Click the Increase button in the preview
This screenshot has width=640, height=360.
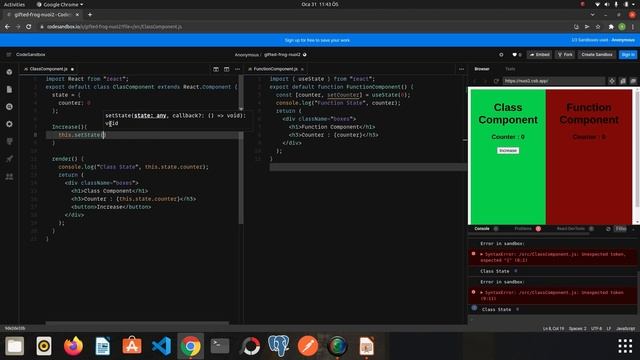point(508,151)
